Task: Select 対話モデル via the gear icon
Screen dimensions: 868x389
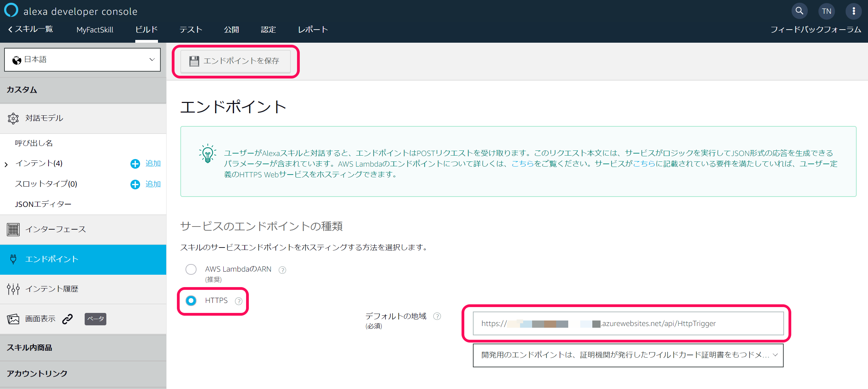Action: pos(13,118)
